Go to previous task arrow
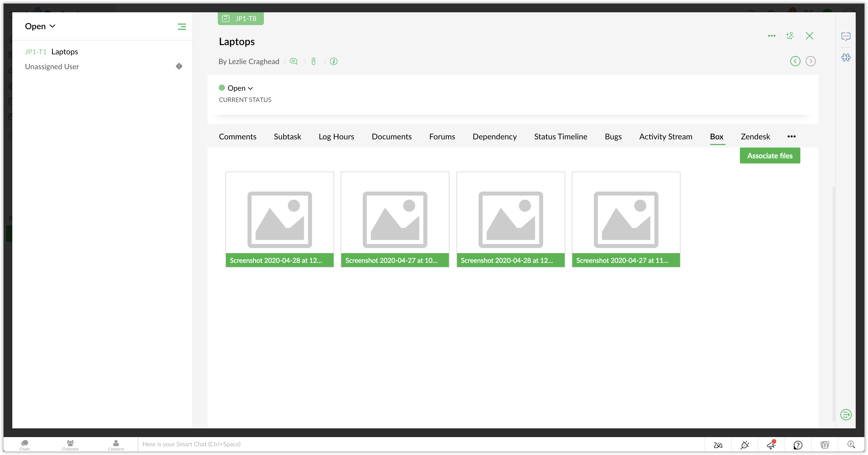This screenshot has height=455, width=868. [x=795, y=61]
